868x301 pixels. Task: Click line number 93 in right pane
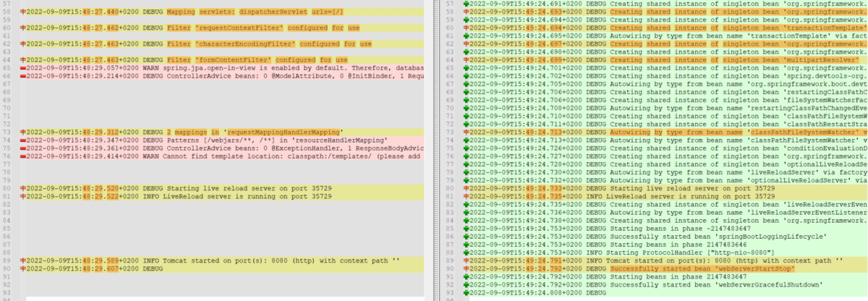[448, 292]
